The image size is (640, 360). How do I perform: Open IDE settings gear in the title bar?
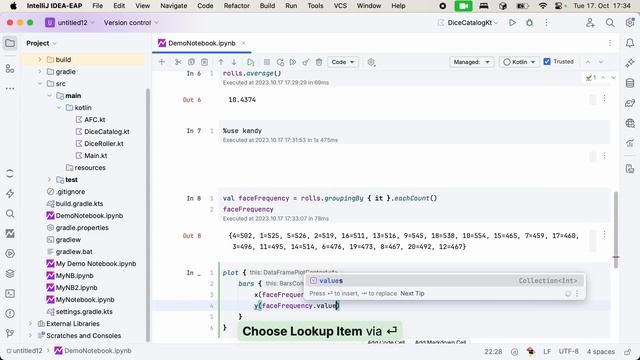(x=629, y=23)
